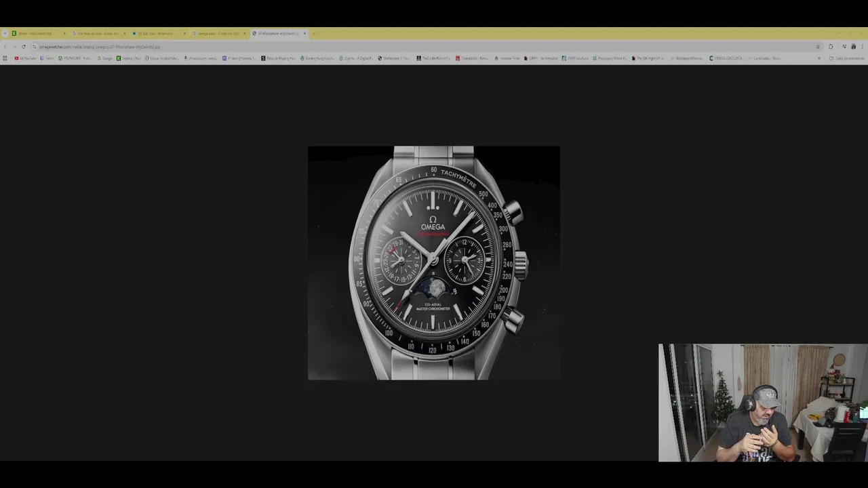Viewport: 868px width, 488px height.
Task: Open the ChakraData bookmark
Action: point(472,58)
